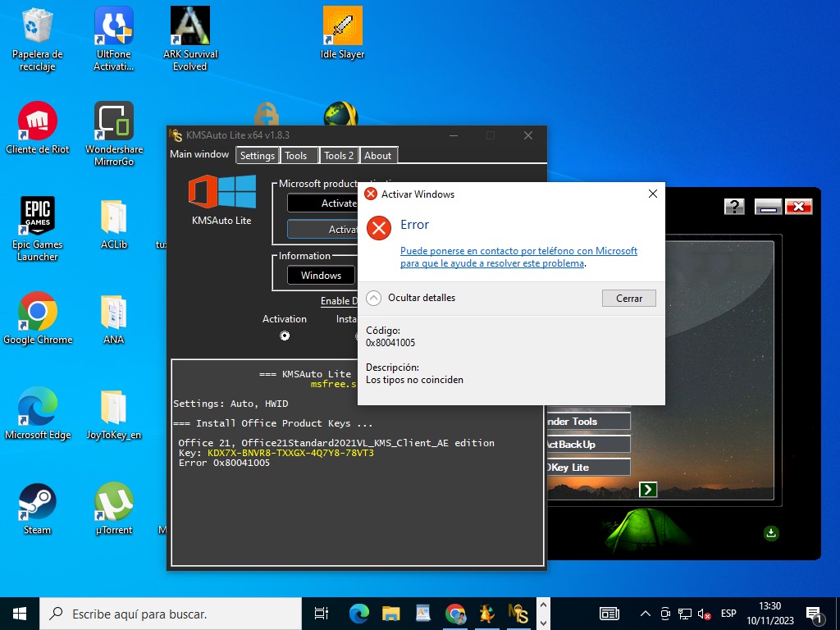The image size is (840, 630).
Task: Select the Activation radio button
Action: click(x=285, y=336)
